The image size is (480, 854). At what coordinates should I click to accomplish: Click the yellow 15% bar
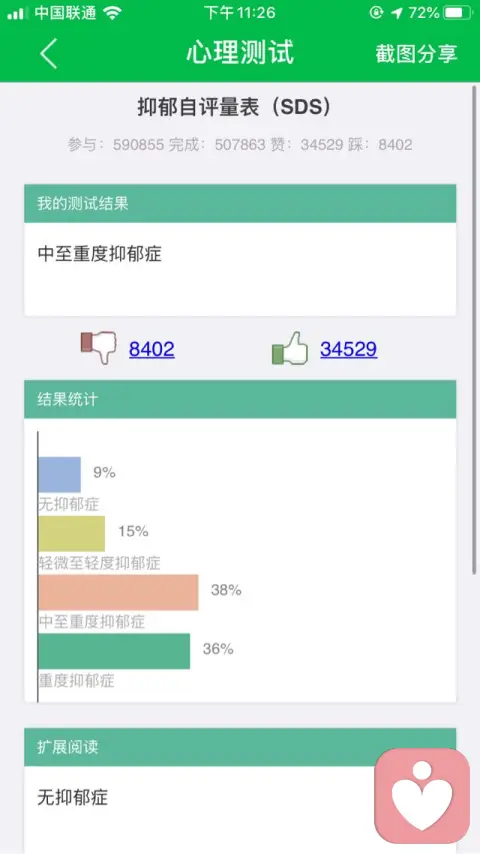(71, 533)
